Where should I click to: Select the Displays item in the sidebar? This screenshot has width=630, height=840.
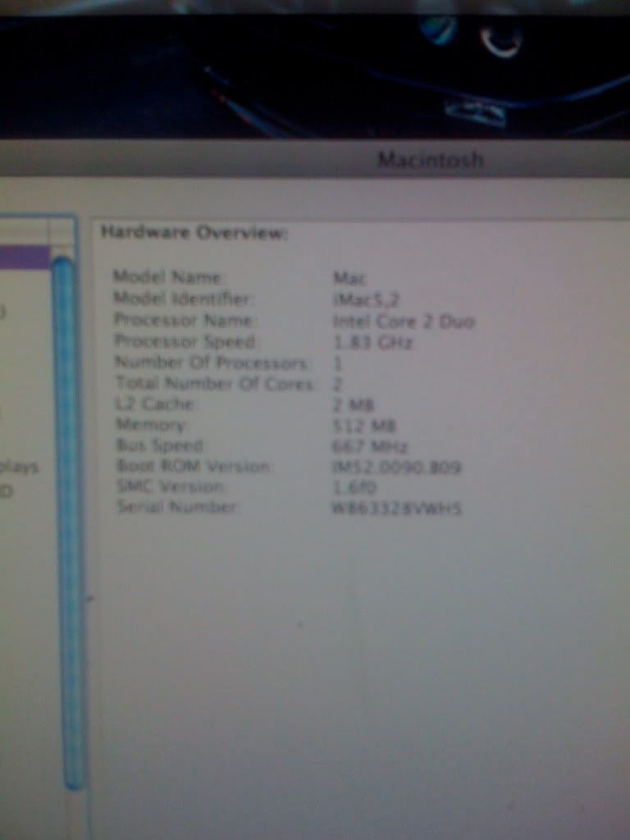(20, 467)
